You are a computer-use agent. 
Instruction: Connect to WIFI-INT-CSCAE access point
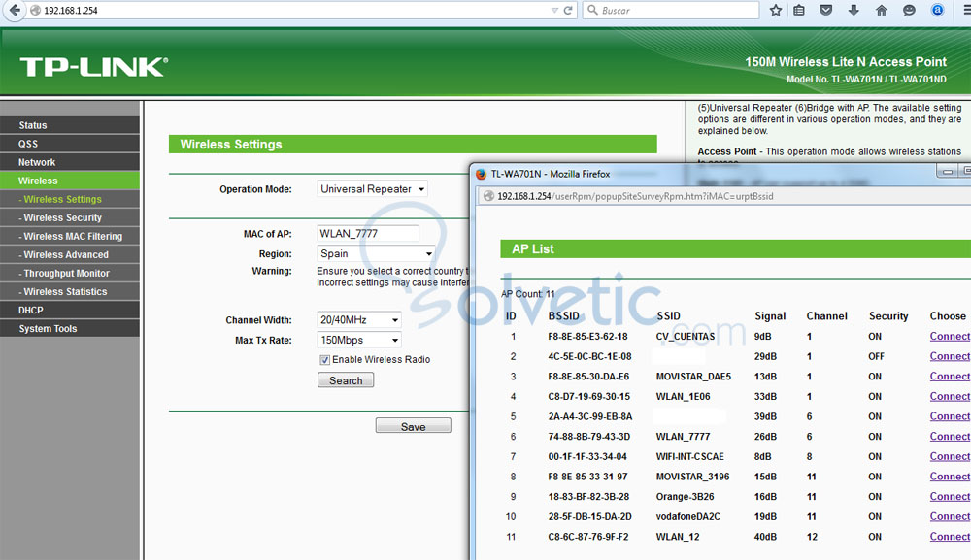[x=950, y=457]
